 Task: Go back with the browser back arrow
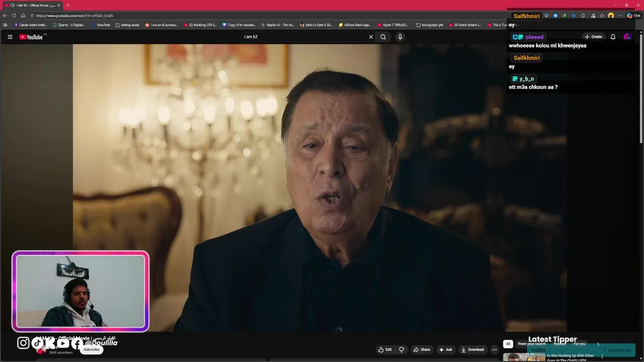coord(5,16)
